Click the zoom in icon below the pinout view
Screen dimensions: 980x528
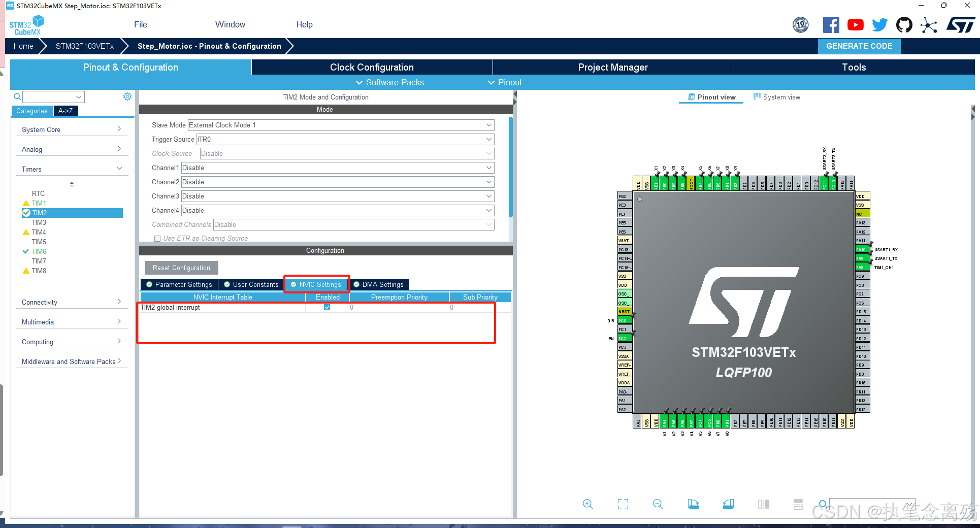click(587, 504)
